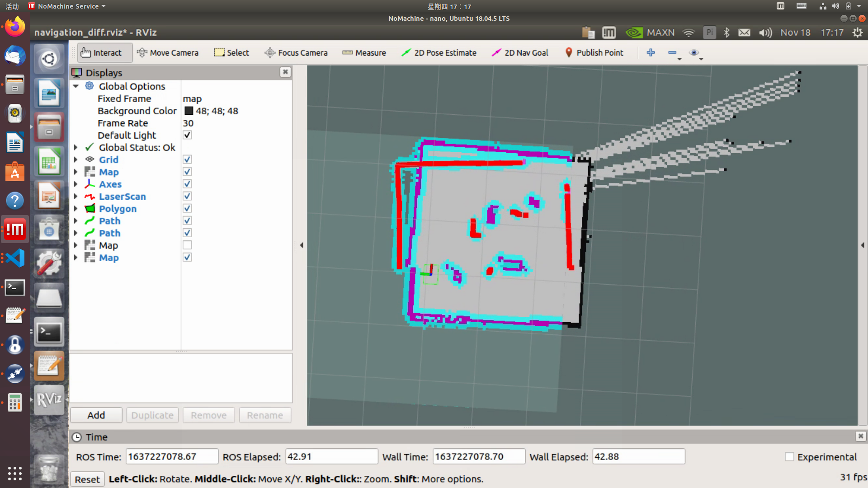Activate the Publish Point tool
This screenshot has width=868, height=488.
pos(594,53)
